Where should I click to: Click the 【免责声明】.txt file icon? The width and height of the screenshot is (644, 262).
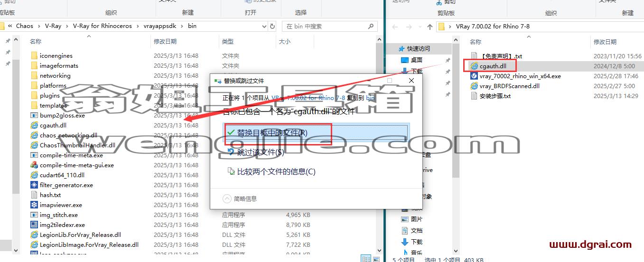point(474,56)
